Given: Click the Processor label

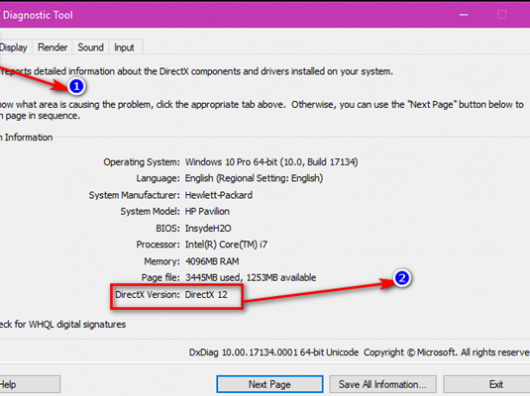Looking at the screenshot, I should pos(158,244).
